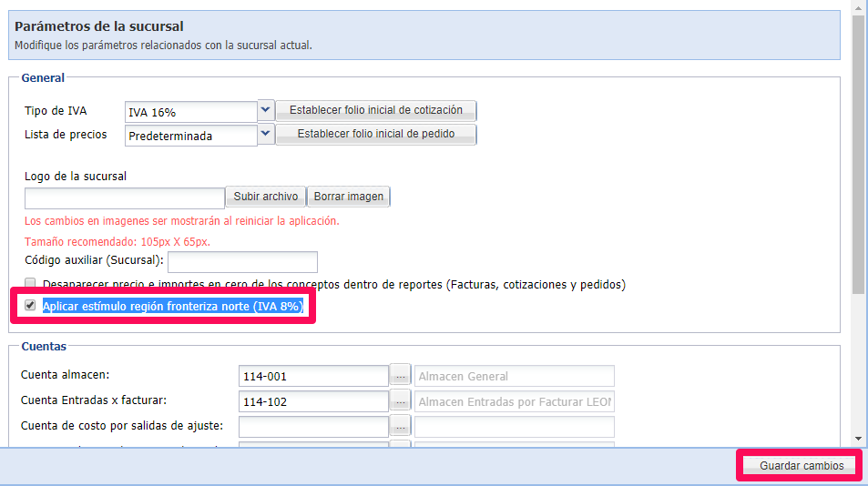The width and height of the screenshot is (868, 486).
Task: Click Establecer folio inicial de cotización
Action: (x=376, y=110)
